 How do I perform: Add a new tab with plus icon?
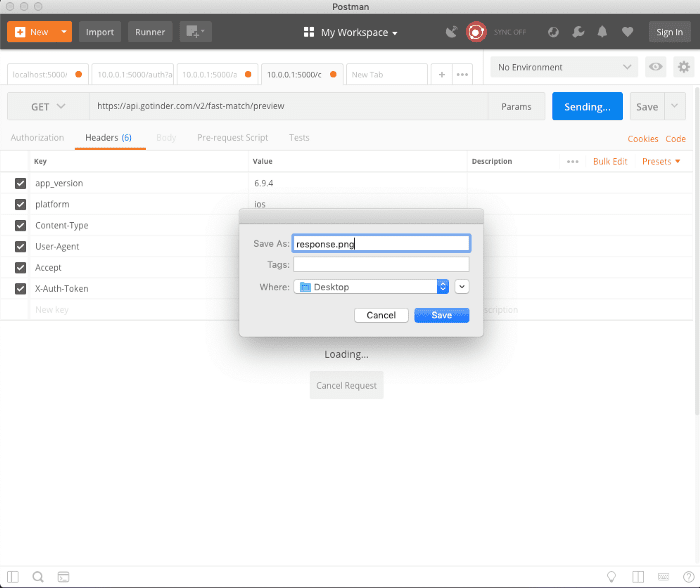(x=442, y=74)
